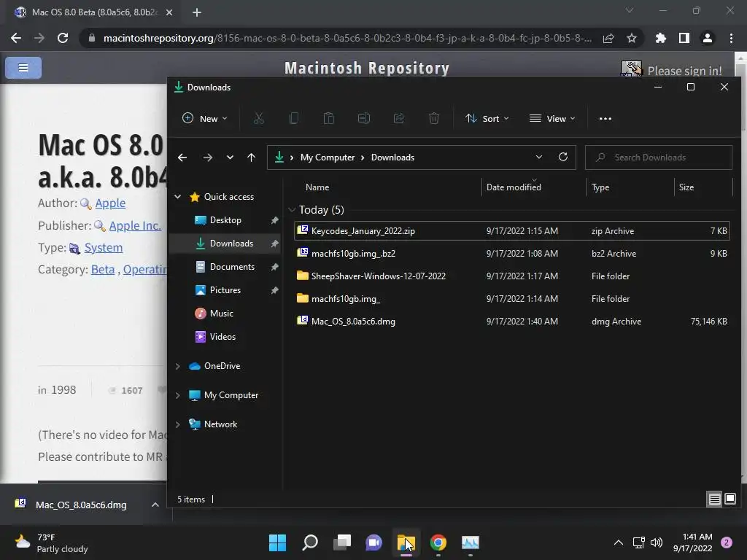The image size is (747, 560).
Task: Click the Copy icon in Explorer toolbar
Action: click(x=294, y=119)
